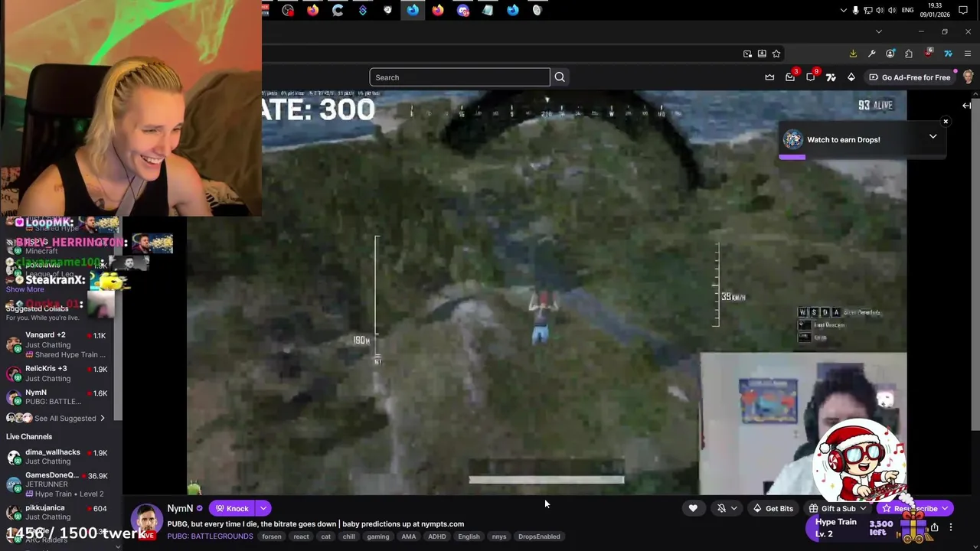Open PUBG: BATTLEGROUNDS category link
Screen dimensions: 980x551
click(x=210, y=536)
